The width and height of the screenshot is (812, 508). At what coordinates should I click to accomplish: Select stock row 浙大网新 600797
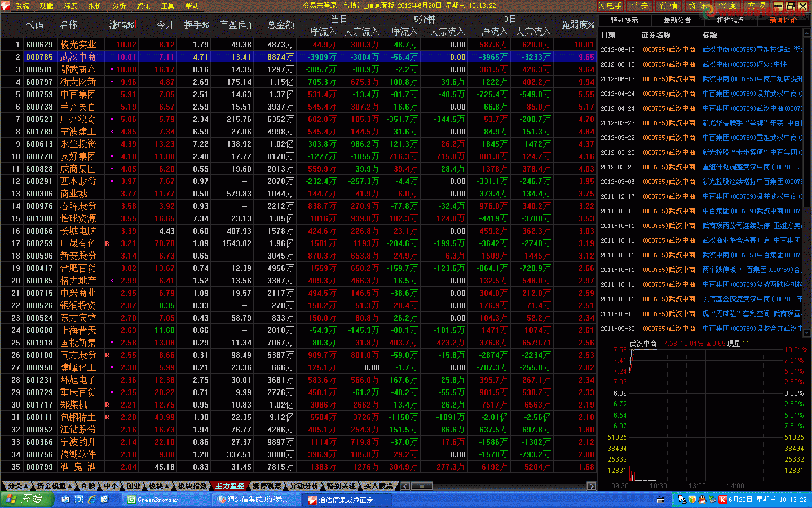(298, 82)
